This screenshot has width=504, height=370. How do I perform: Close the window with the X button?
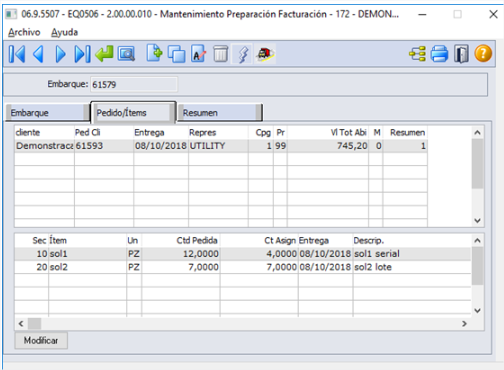493,14
